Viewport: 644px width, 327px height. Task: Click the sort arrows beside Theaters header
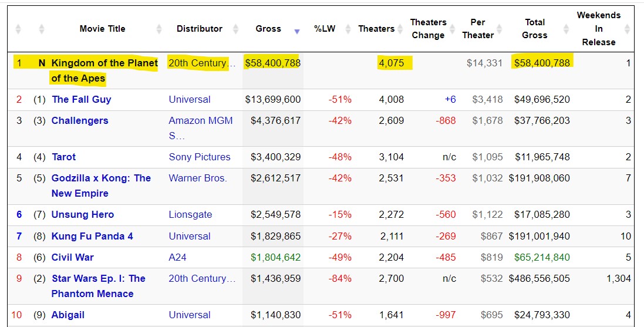click(x=401, y=29)
